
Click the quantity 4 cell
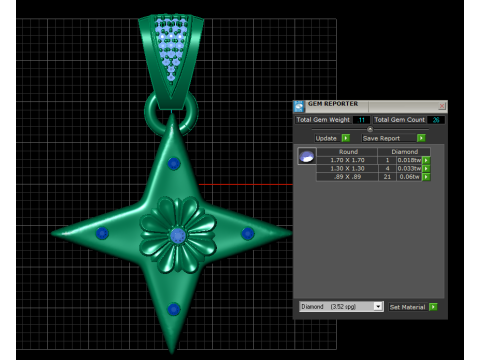387,169
